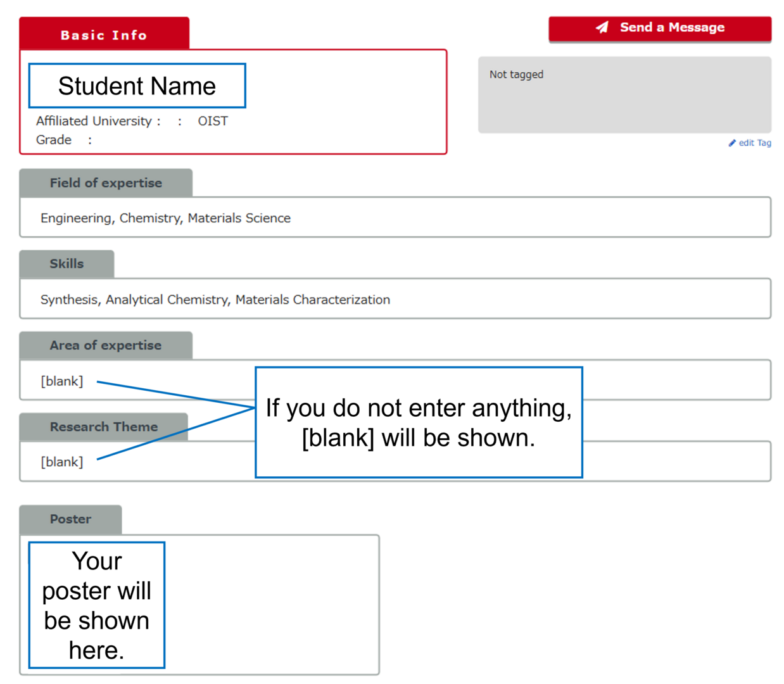Screen dimensions: 784x684
Task: Open the edit Tag link
Action: coord(755,143)
